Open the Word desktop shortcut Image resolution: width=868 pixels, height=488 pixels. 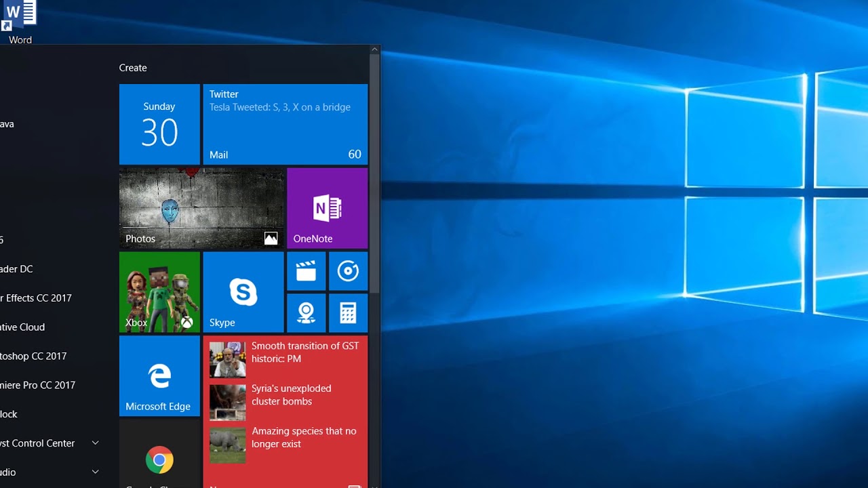tap(20, 22)
